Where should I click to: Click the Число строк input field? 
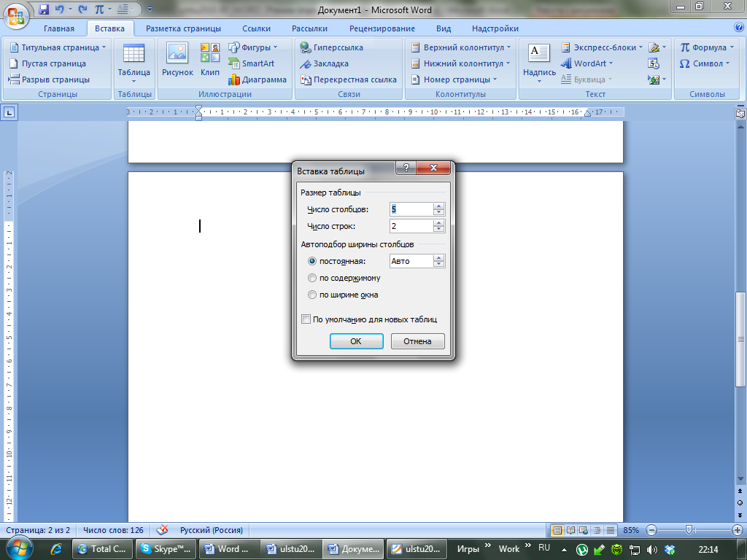click(411, 226)
